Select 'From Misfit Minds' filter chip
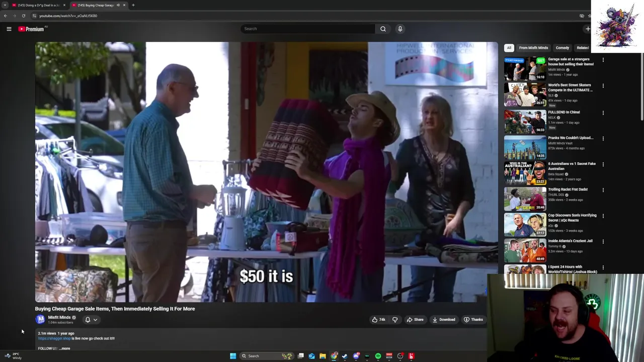 coord(533,48)
